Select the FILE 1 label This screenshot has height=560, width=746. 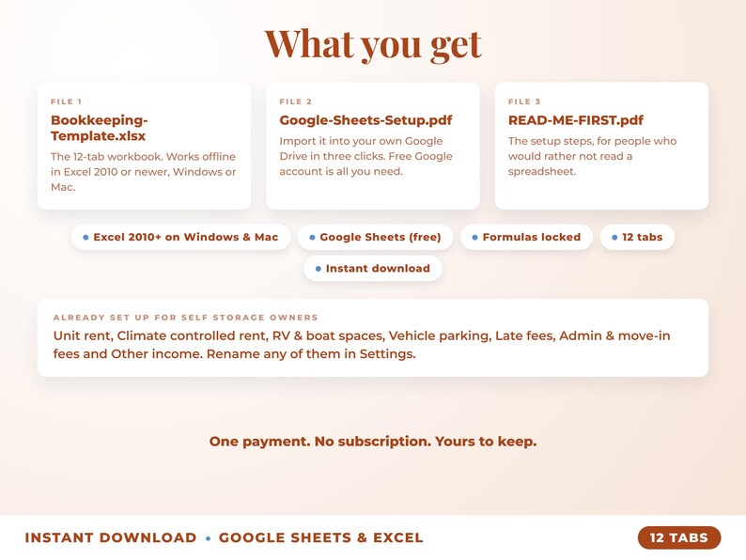[x=66, y=101]
